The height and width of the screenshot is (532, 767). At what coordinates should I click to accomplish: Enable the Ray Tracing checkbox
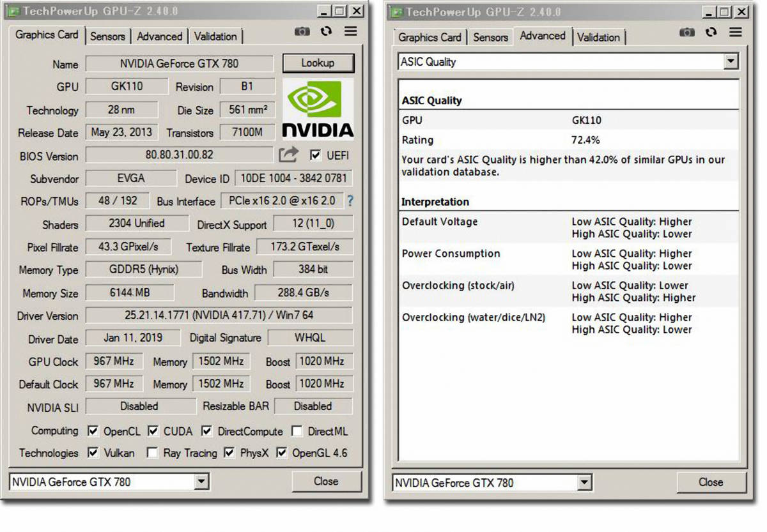click(151, 453)
